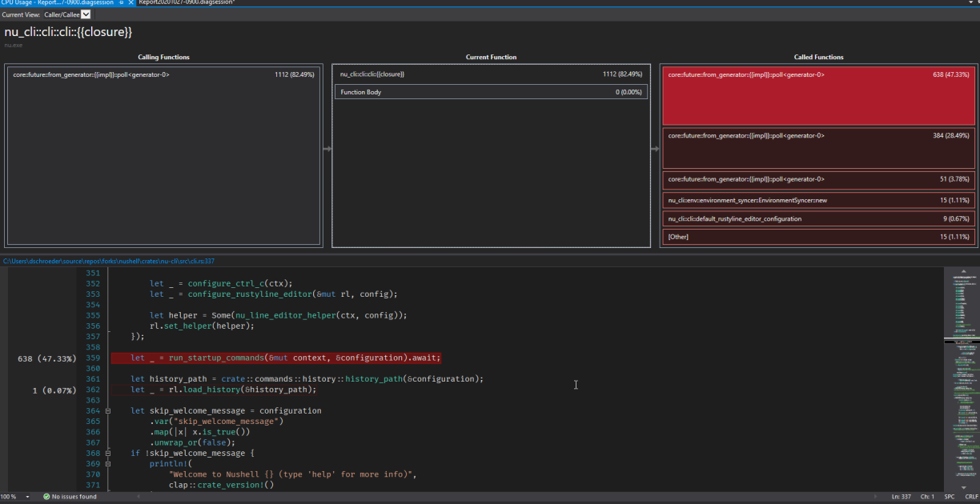Viewport: 980px width, 504px height.
Task: Click the Current Function header
Action: [491, 58]
